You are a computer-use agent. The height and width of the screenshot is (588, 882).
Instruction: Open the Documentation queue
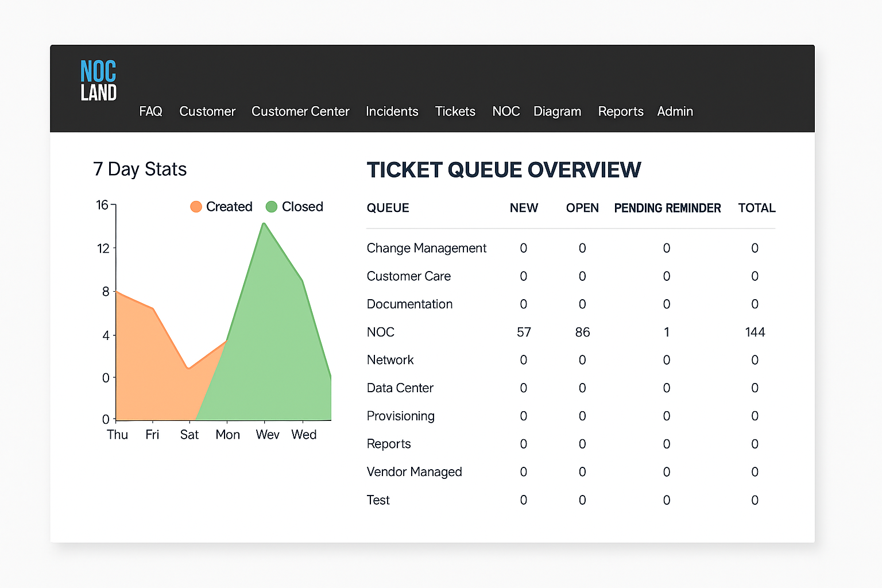[409, 304]
